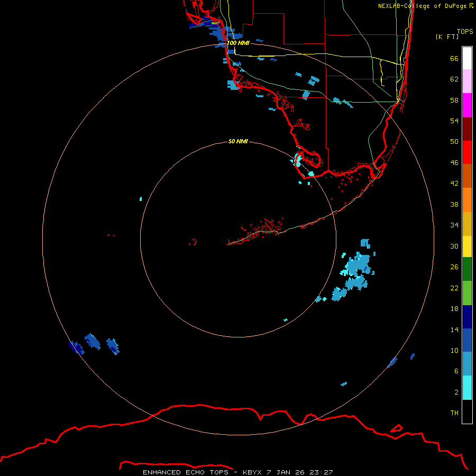This screenshot has height=476, width=476.
Task: Click the TOPS legend title
Action: [x=465, y=31]
